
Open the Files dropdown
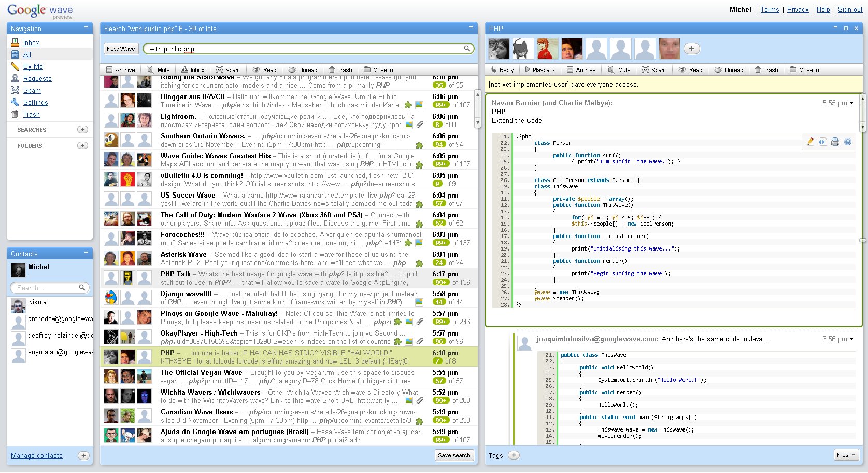(847, 455)
